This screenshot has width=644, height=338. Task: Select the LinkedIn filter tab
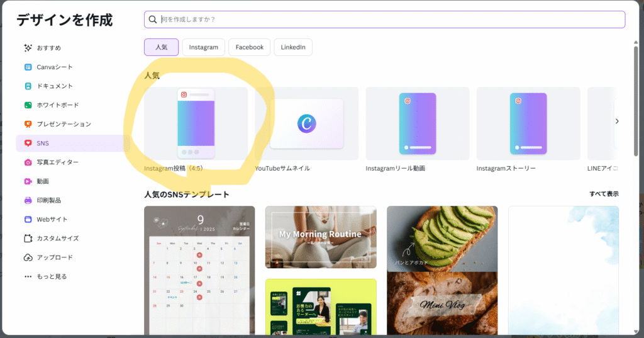[293, 47]
